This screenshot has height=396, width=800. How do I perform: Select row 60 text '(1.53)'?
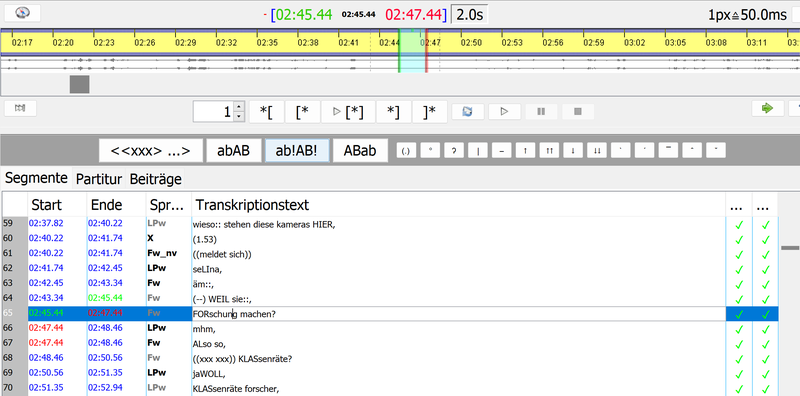(x=206, y=238)
